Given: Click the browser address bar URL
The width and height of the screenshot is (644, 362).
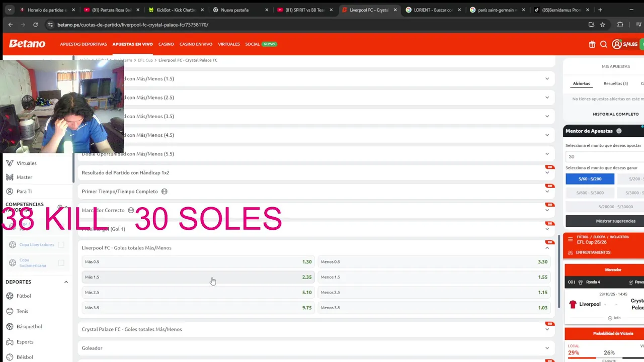Looking at the screenshot, I should [x=133, y=25].
